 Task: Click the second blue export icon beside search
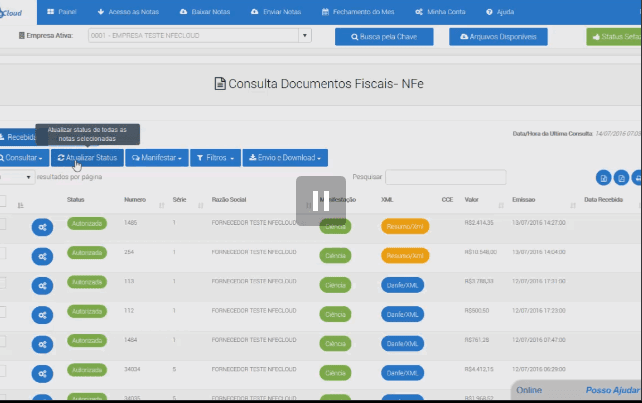(x=621, y=178)
